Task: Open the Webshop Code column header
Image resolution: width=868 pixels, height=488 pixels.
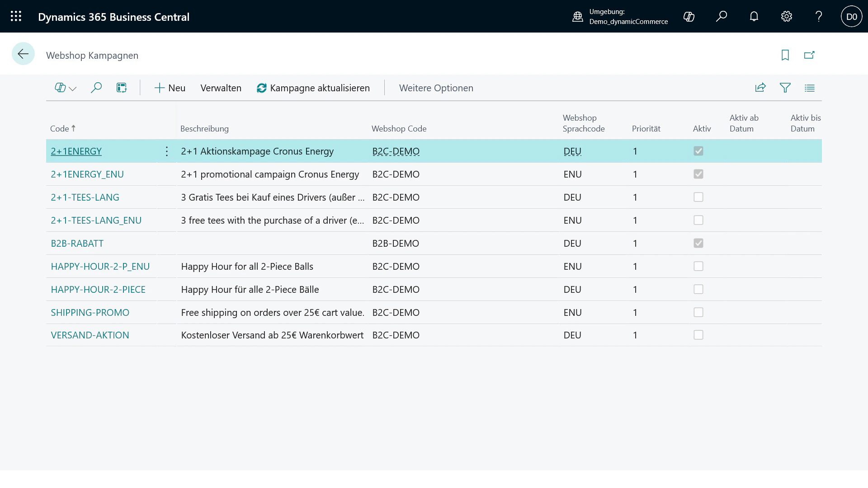Action: (x=399, y=129)
